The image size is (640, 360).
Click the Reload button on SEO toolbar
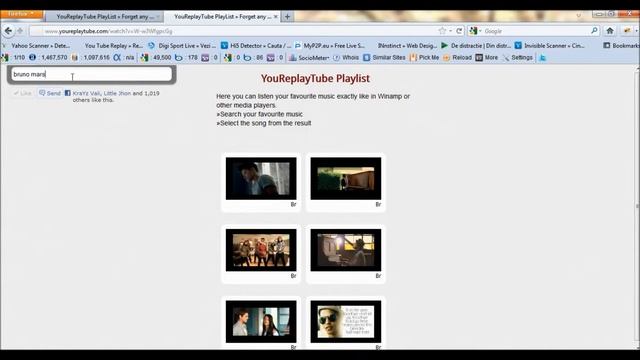coord(458,58)
